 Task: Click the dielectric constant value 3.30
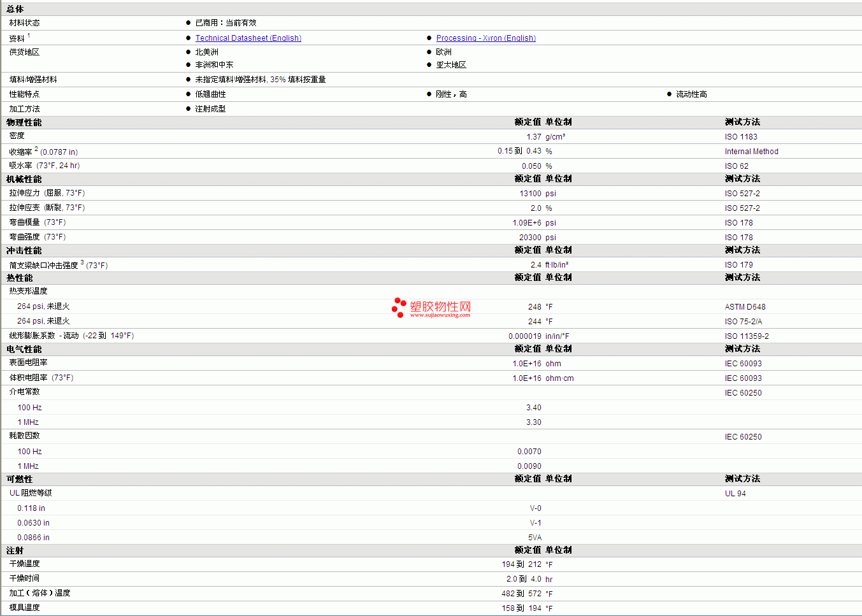coord(534,422)
